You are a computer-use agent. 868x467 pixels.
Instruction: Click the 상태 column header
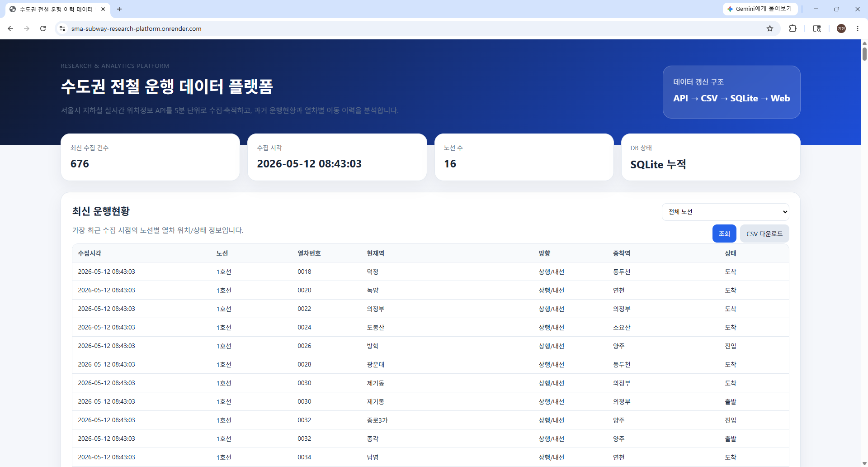click(731, 253)
